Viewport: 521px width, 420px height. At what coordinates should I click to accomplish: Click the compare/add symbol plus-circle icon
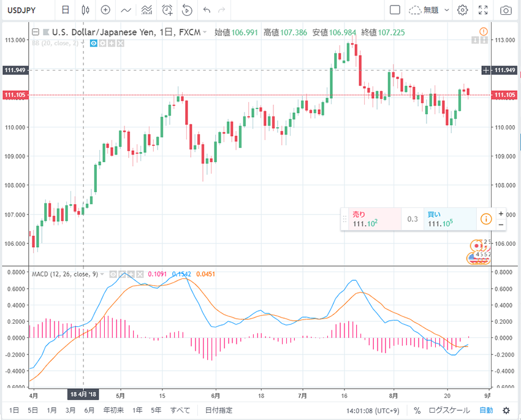105,10
